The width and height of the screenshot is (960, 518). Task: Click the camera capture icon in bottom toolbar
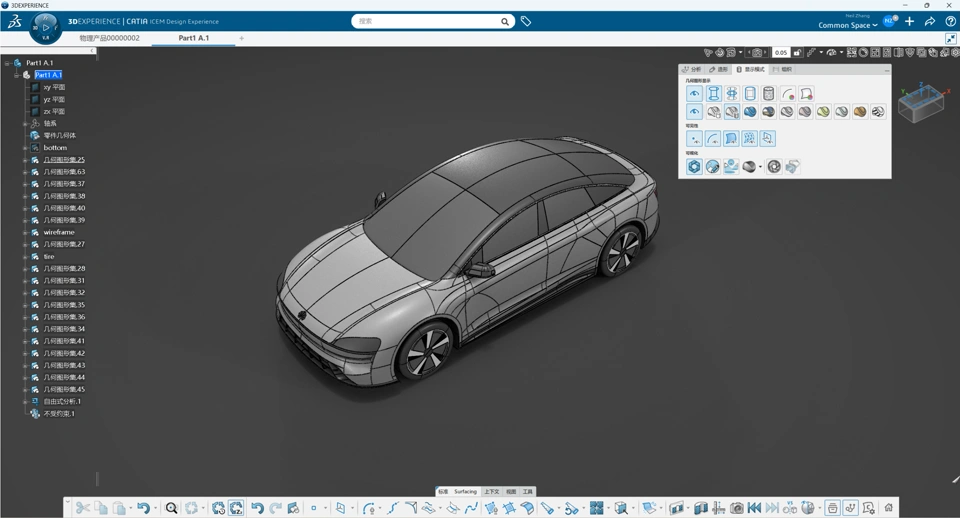(736, 508)
